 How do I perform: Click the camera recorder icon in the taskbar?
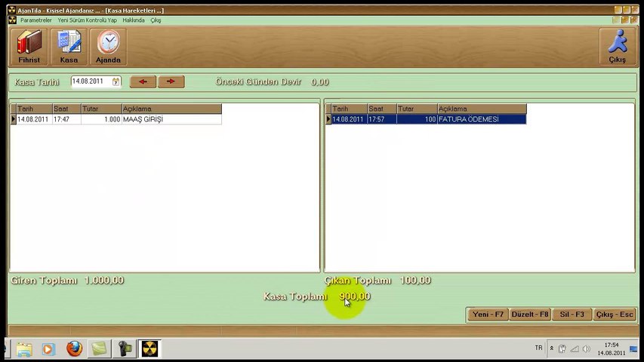125,349
